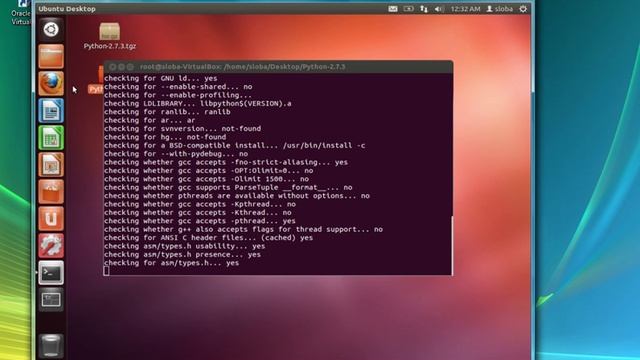The width and height of the screenshot is (640, 360).
Task: Open the network indicator menu
Action: (x=424, y=9)
